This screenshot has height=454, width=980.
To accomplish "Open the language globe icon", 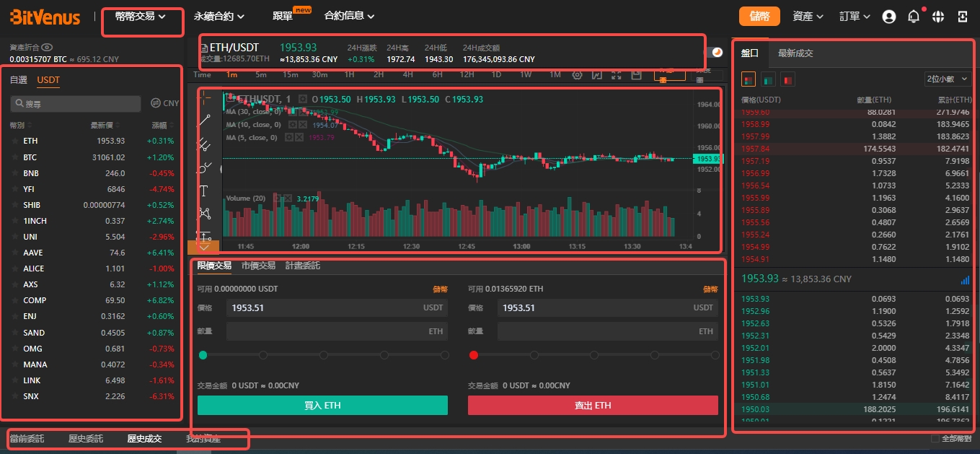I will pyautogui.click(x=938, y=16).
